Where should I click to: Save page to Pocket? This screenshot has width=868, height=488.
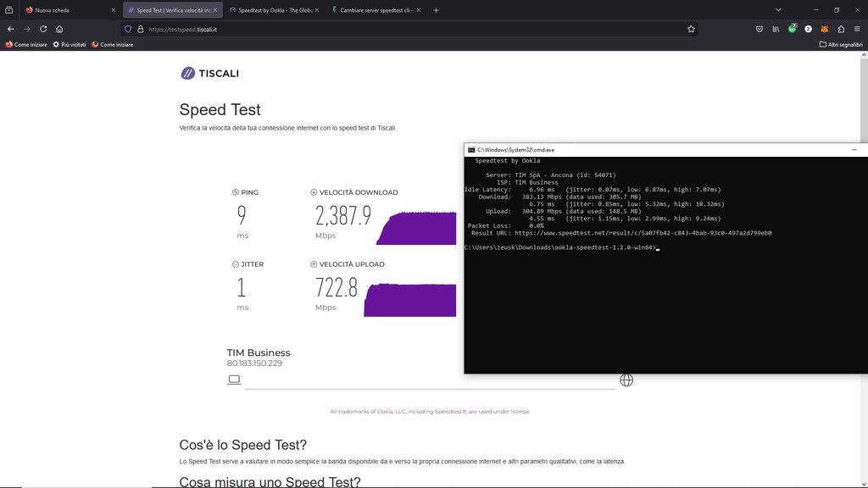pos(759,29)
